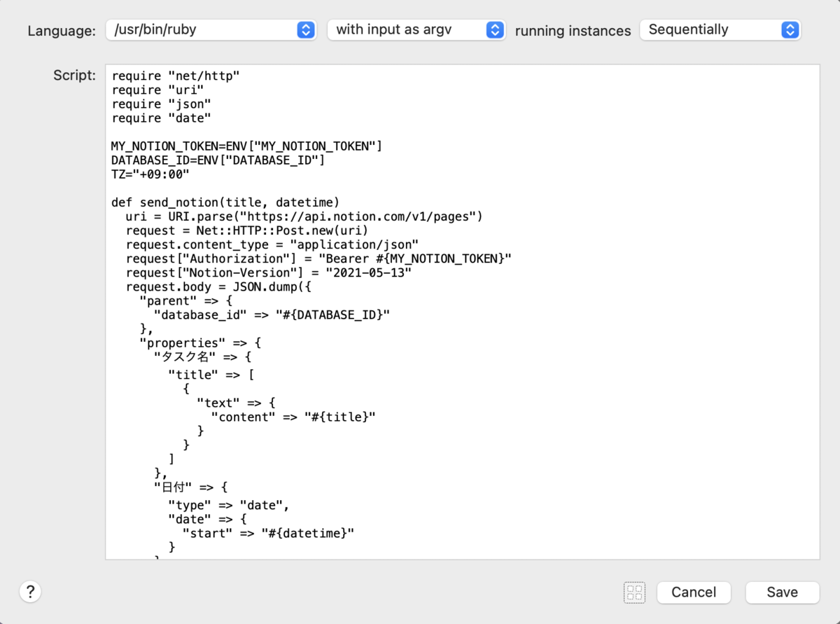Viewport: 840px width, 624px height.
Task: Open the 'with input as argv' dropdown
Action: click(416, 29)
